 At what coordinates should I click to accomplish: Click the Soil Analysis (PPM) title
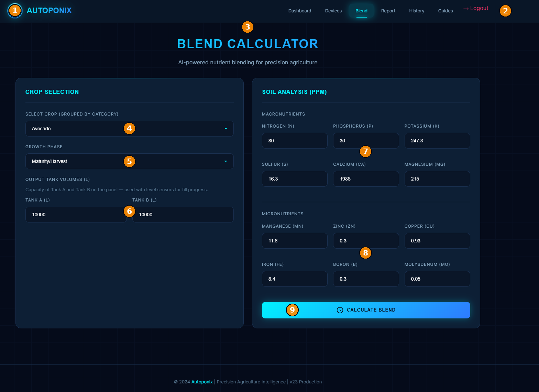(294, 92)
